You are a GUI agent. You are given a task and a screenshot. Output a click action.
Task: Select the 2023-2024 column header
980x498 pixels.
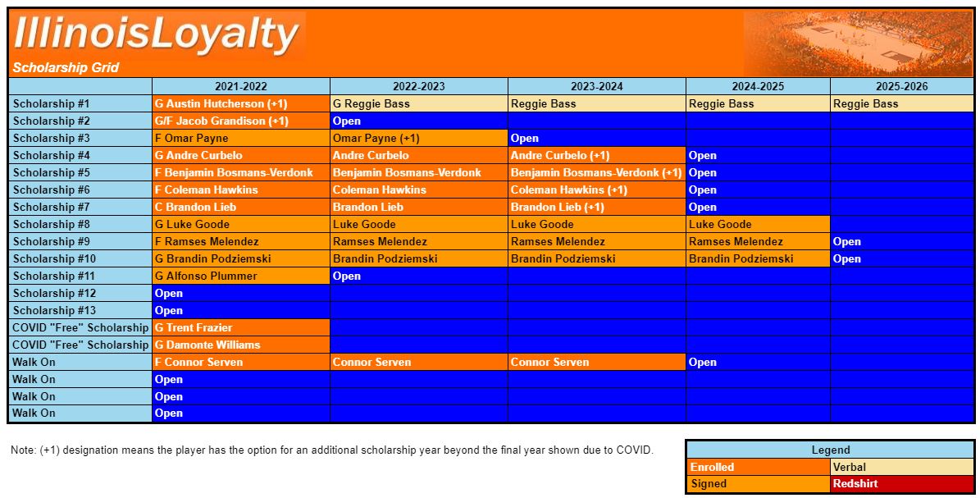[x=597, y=86]
